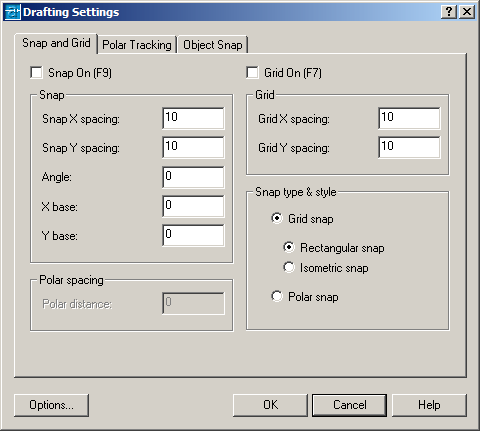Enable the Snap On (F9) checkbox
This screenshot has height=431, width=480.
pos(36,73)
